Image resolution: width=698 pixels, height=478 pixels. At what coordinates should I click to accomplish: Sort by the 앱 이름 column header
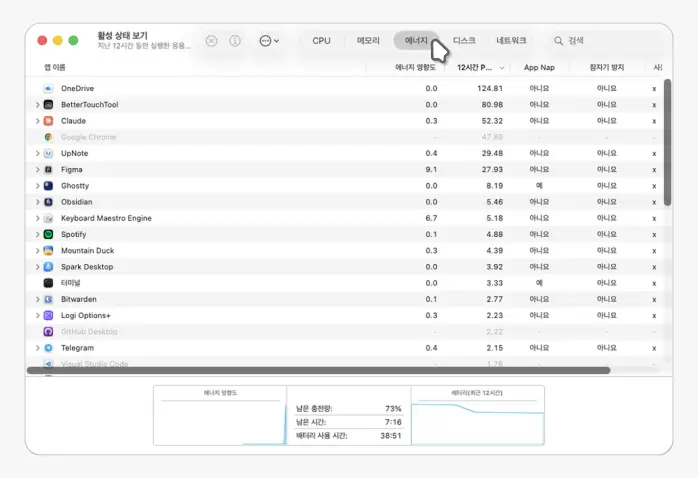click(x=55, y=68)
